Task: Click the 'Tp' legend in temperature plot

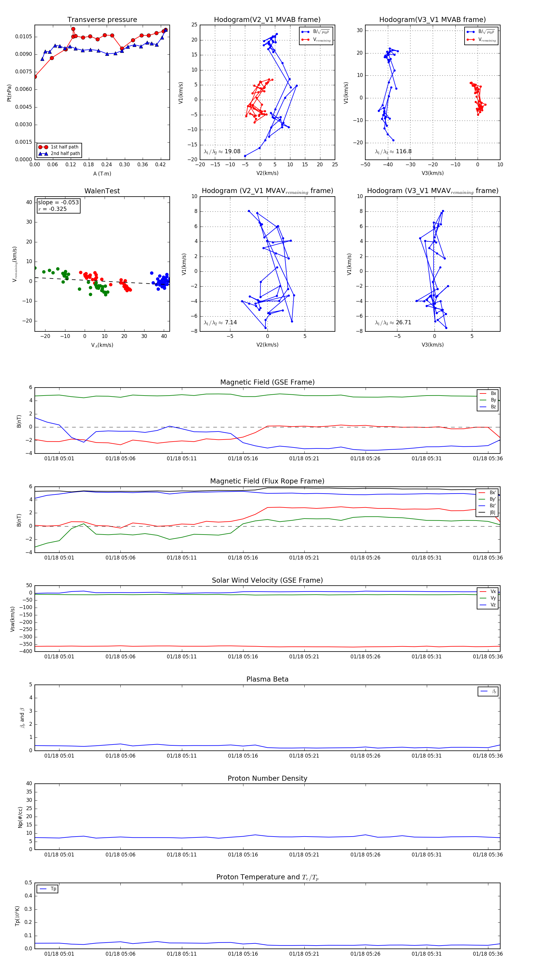Action: tap(48, 889)
